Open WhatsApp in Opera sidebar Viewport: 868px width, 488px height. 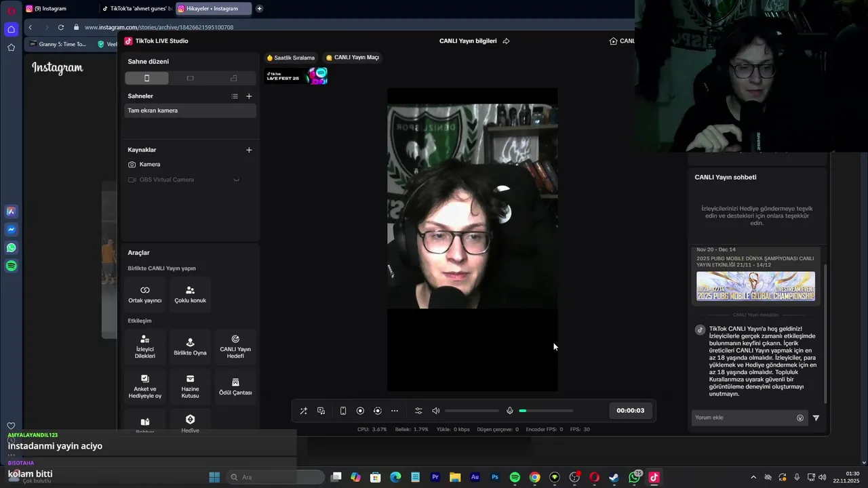pos(11,248)
